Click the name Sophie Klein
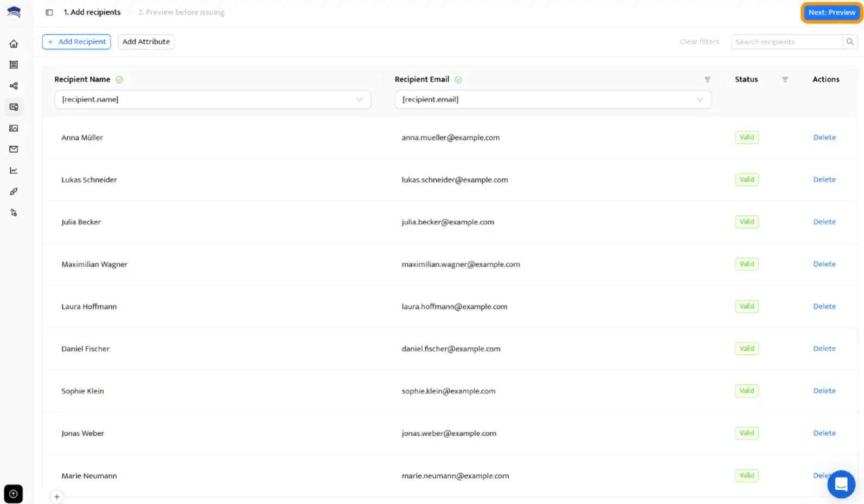The image size is (864, 504). 82,391
